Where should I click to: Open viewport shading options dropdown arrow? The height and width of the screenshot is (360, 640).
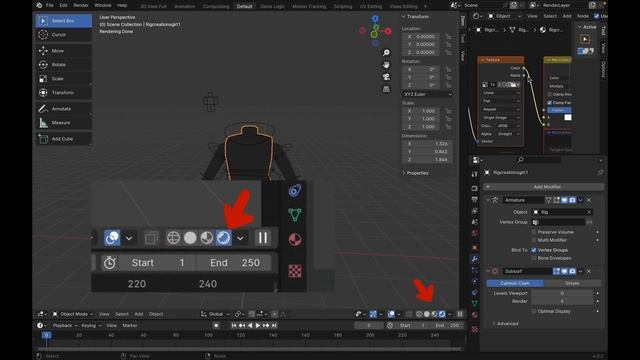[x=450, y=314]
